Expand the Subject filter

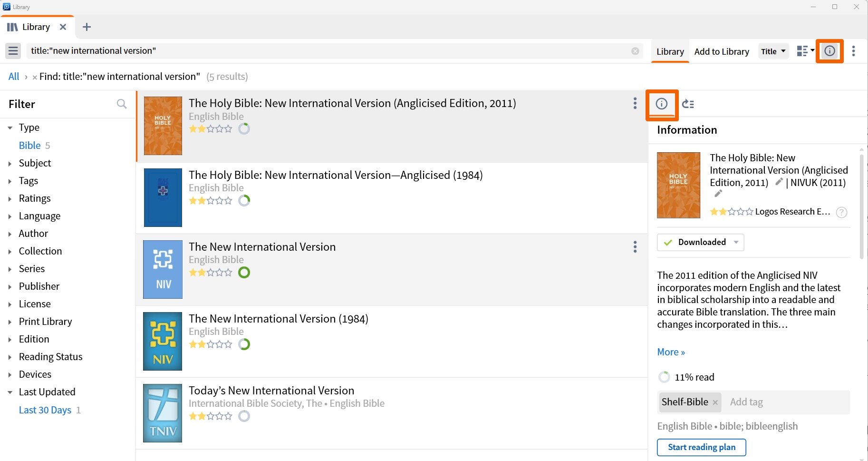pyautogui.click(x=10, y=163)
